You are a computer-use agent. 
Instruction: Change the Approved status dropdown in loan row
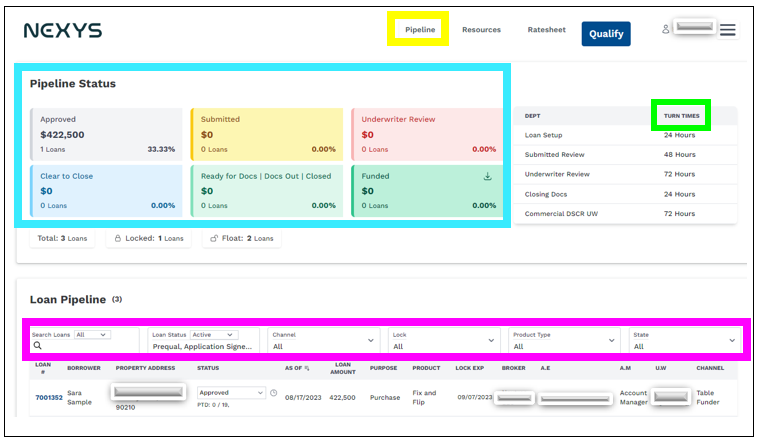(231, 393)
